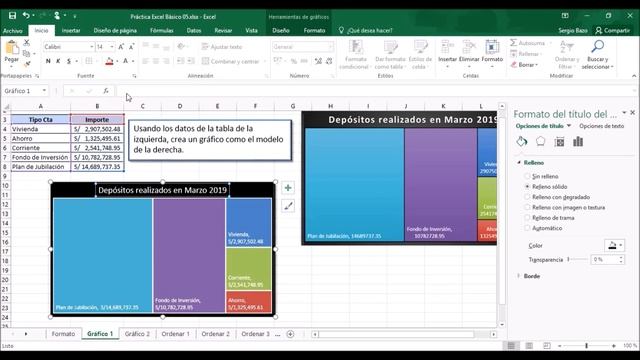Open the General number format dropdown

click(x=331, y=47)
